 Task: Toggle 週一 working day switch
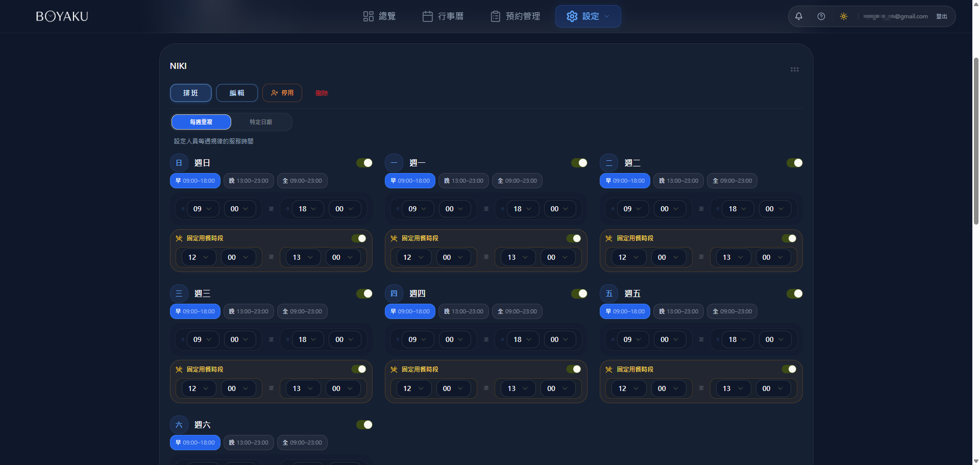click(579, 163)
